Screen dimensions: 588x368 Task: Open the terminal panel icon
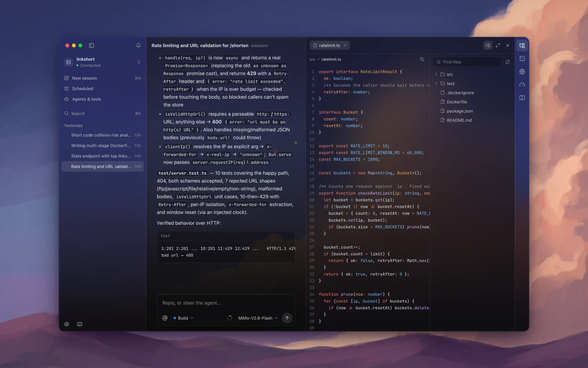[522, 59]
